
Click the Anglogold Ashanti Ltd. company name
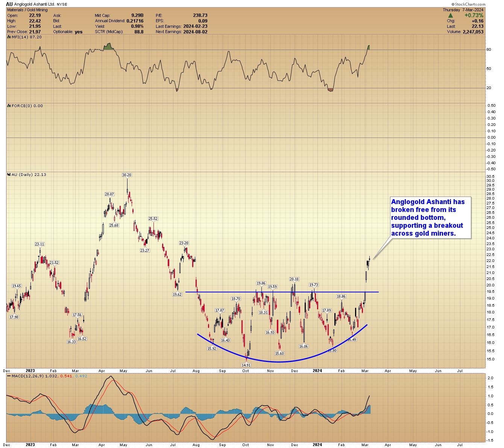click(35, 5)
